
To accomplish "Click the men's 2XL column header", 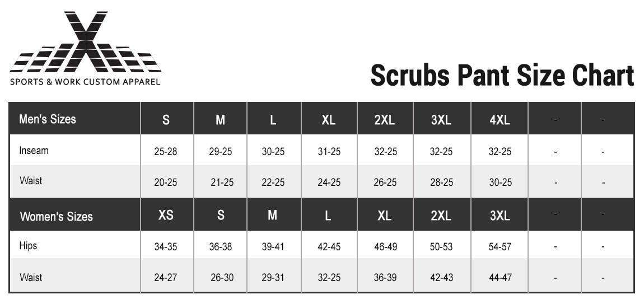I will (x=384, y=120).
